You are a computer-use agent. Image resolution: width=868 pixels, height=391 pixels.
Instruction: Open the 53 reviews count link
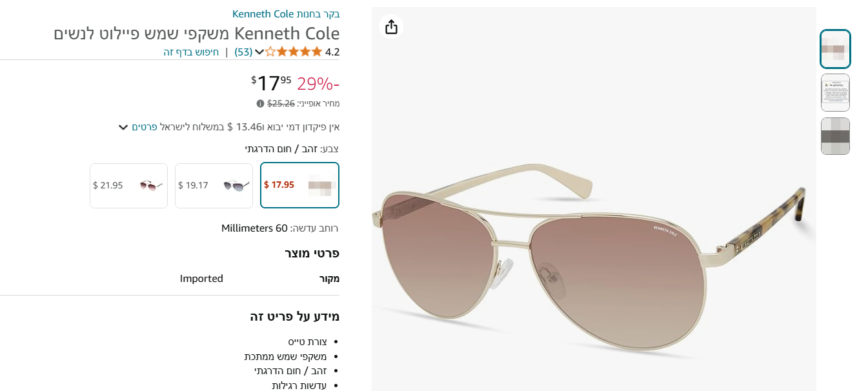243,52
